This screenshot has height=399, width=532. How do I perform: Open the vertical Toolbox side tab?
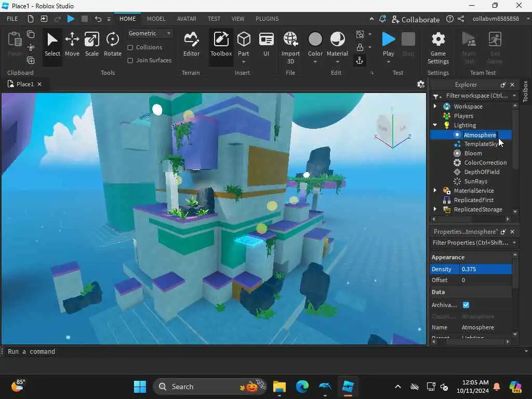[525, 91]
